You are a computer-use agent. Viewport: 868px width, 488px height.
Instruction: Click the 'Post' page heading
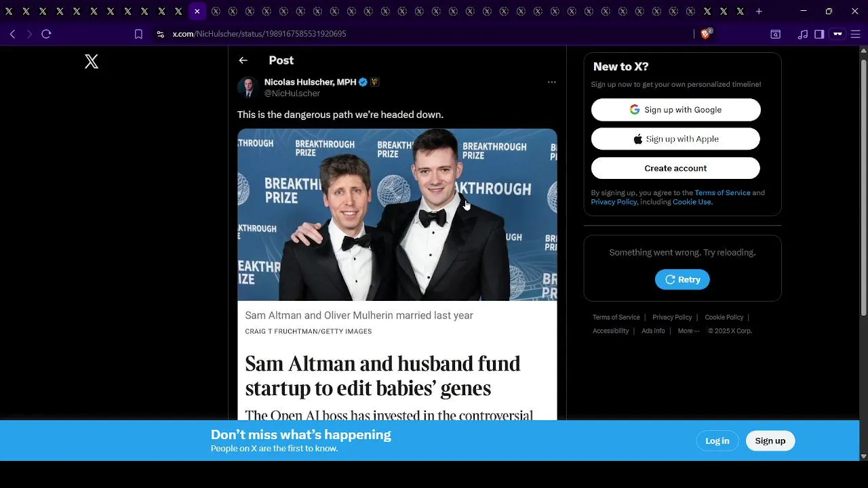(x=281, y=60)
